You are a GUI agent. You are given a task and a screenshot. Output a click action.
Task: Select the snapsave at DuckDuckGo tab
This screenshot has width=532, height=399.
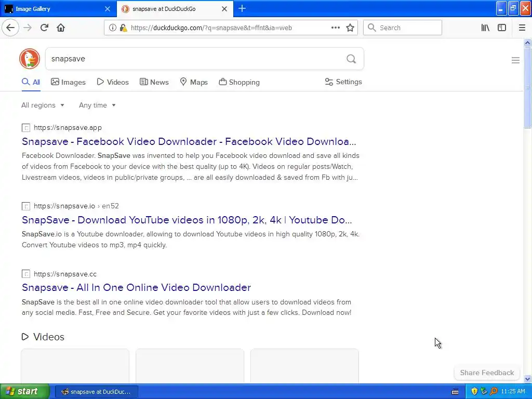[x=175, y=9]
